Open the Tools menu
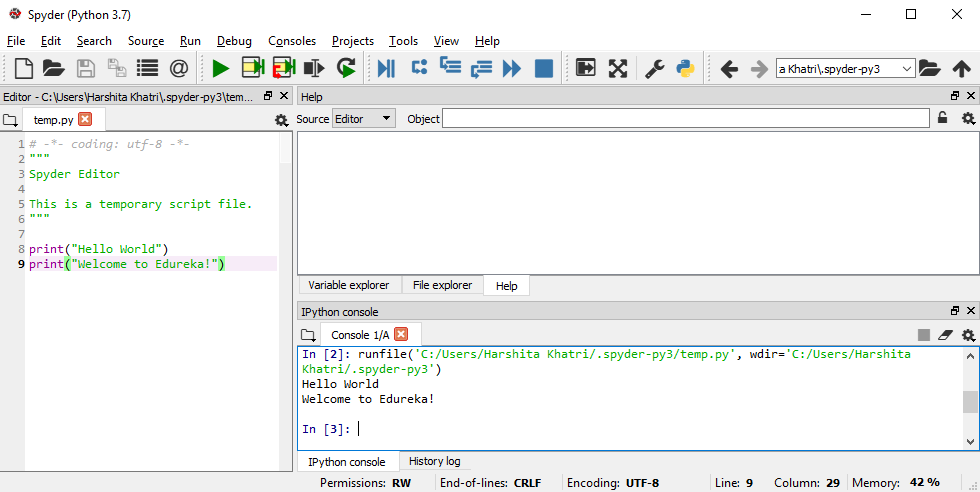980x492 pixels. click(403, 41)
